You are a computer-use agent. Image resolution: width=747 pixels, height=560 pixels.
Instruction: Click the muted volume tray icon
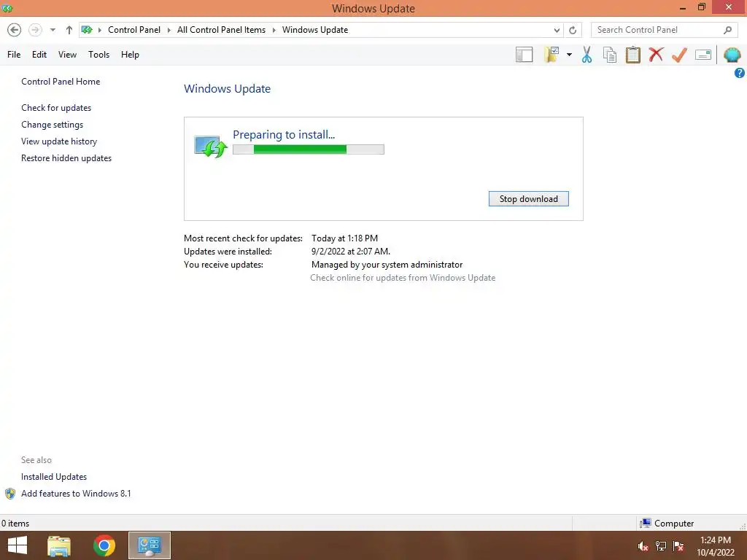point(643,546)
